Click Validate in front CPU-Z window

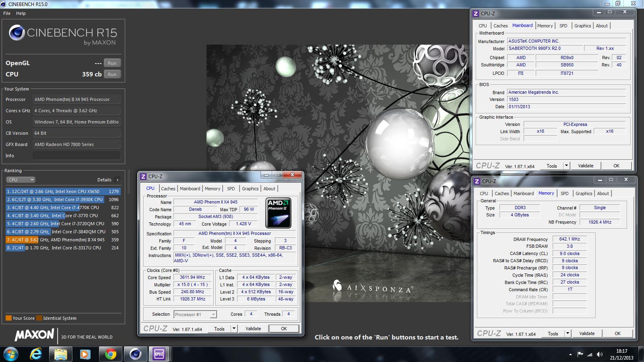(253, 329)
